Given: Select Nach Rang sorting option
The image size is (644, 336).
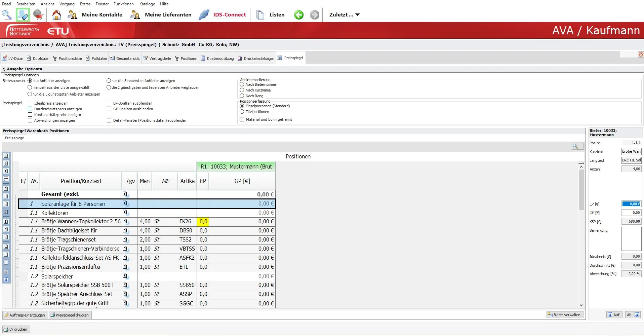Looking at the screenshot, I should point(242,96).
